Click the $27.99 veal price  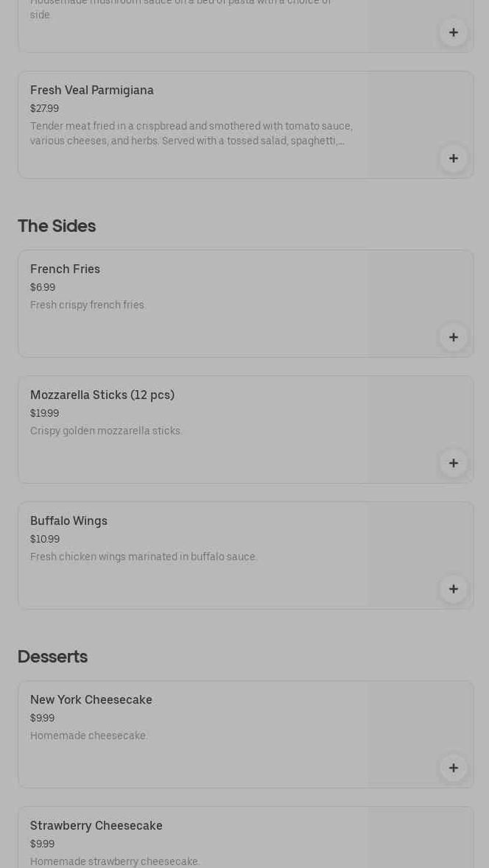pos(44,109)
